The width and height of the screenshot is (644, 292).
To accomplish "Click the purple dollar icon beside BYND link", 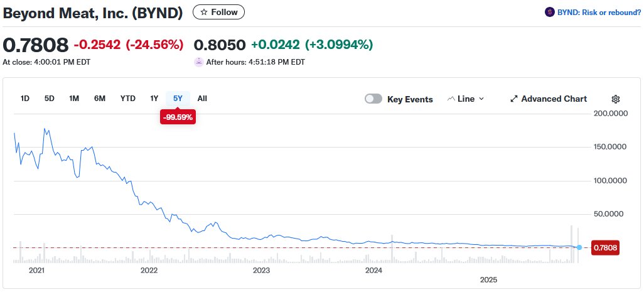I will coord(550,13).
